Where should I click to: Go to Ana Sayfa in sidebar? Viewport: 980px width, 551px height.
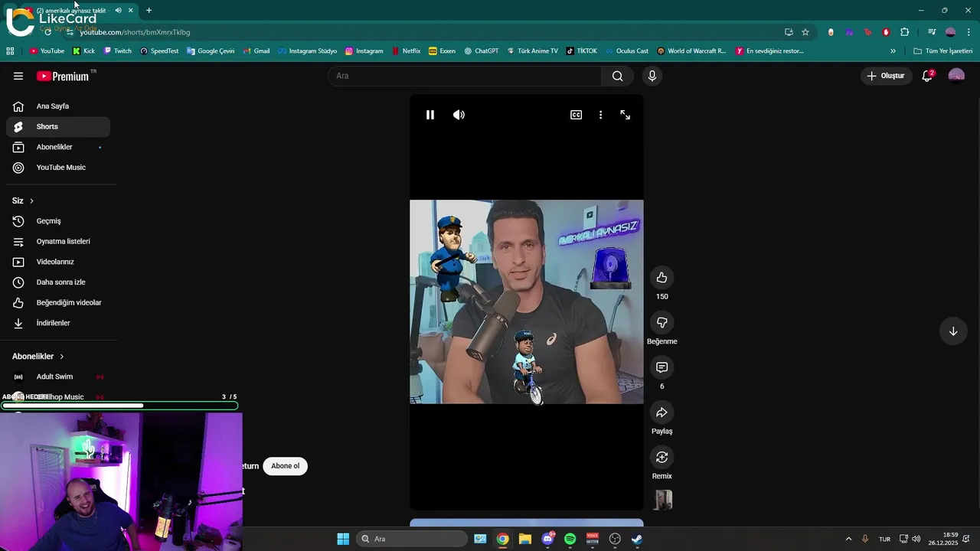point(58,106)
